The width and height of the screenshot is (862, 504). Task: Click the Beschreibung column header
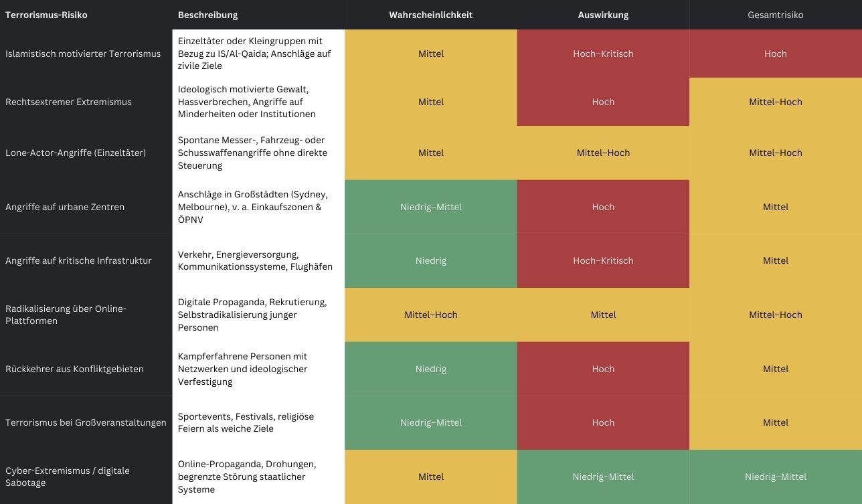click(x=207, y=15)
